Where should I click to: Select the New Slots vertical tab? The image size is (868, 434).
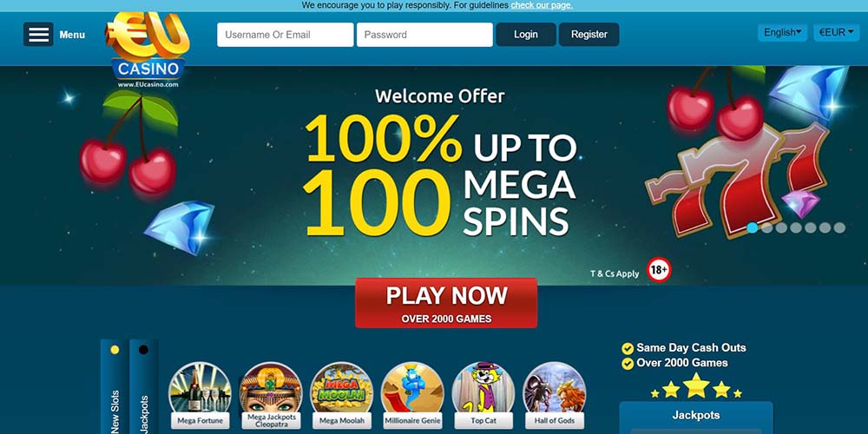[115, 386]
